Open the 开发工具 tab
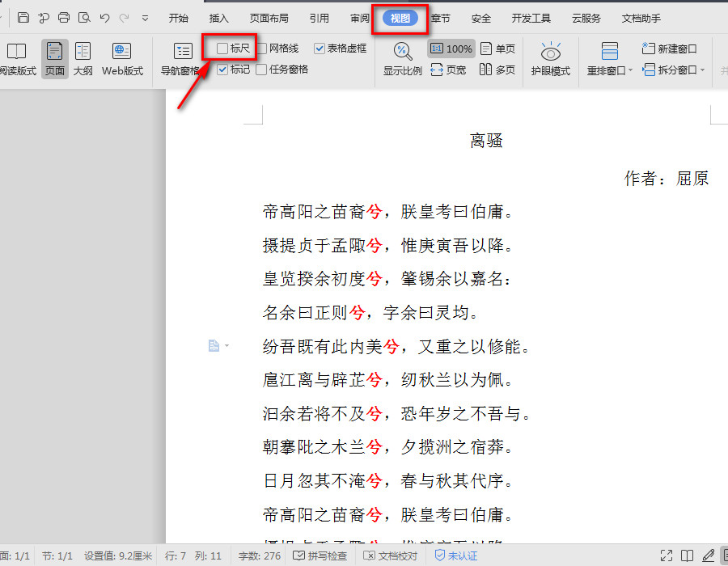The width and height of the screenshot is (728, 566). tap(531, 18)
